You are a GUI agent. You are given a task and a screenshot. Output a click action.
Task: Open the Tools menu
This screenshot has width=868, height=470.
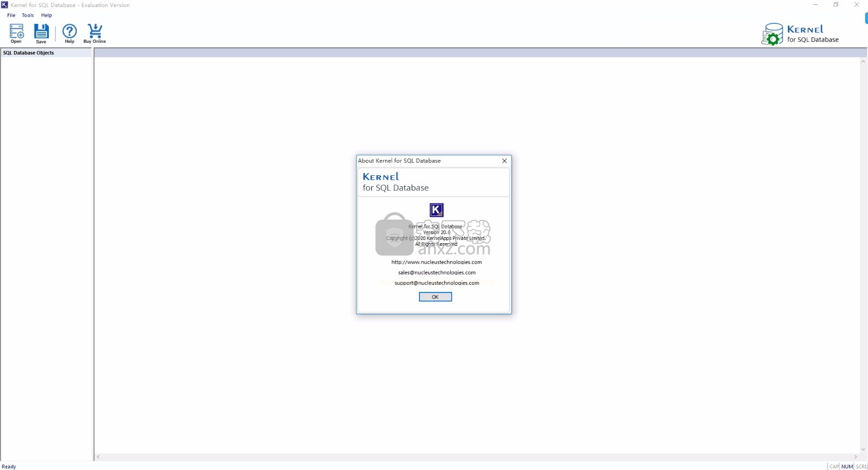pyautogui.click(x=28, y=15)
